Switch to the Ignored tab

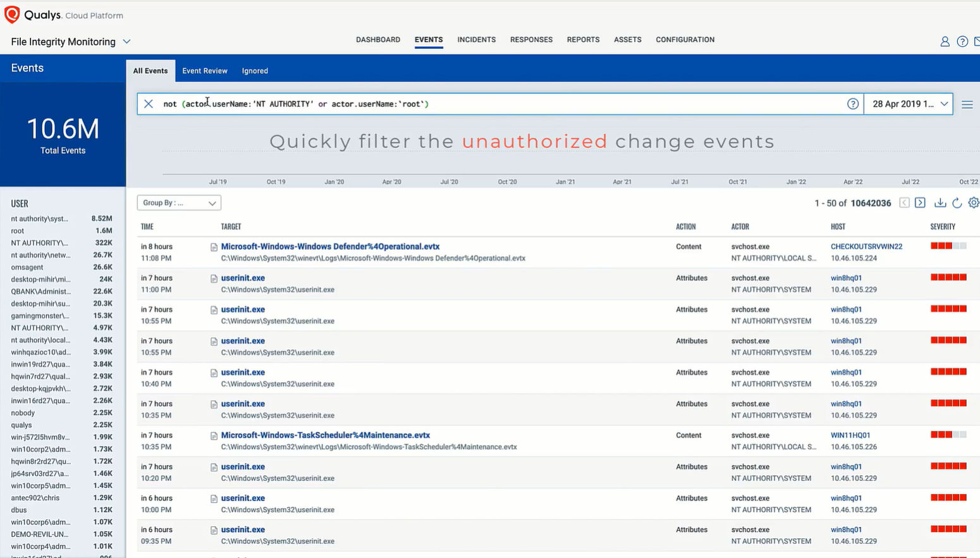(254, 70)
